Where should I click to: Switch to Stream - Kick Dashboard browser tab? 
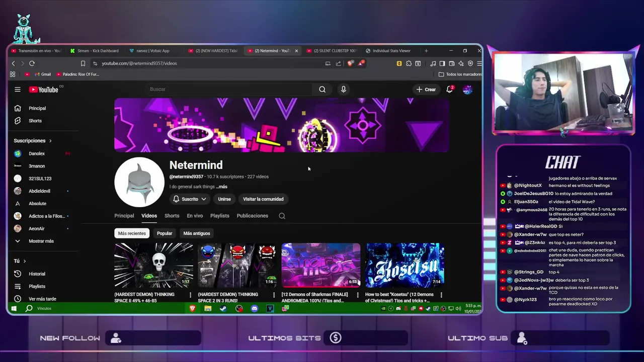click(95, 51)
